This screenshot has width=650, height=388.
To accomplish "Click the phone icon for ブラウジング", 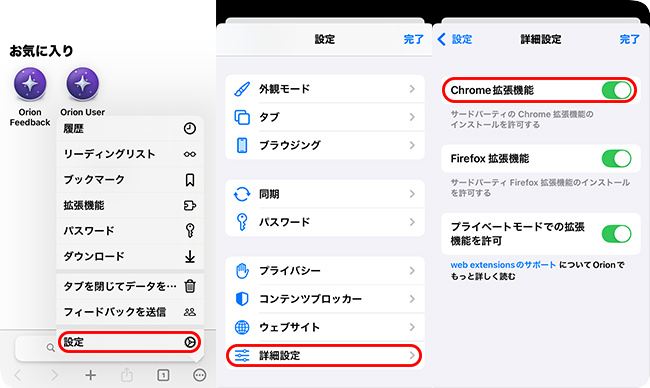I will coord(242,145).
